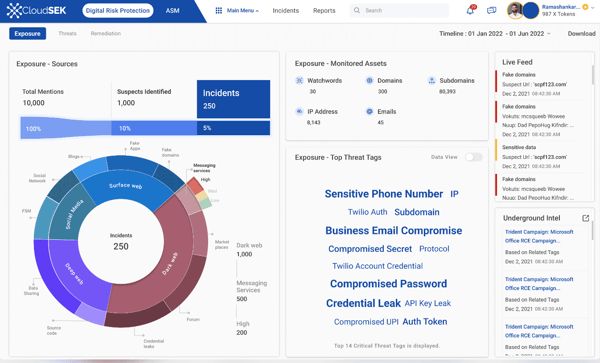Click the Subdomain threat tag
600x363 pixels.
point(417,212)
